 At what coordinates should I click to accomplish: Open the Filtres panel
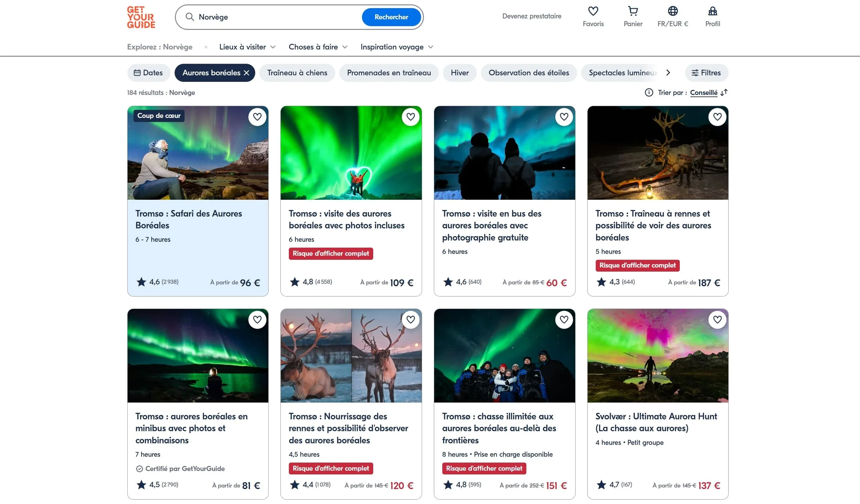[x=706, y=73]
